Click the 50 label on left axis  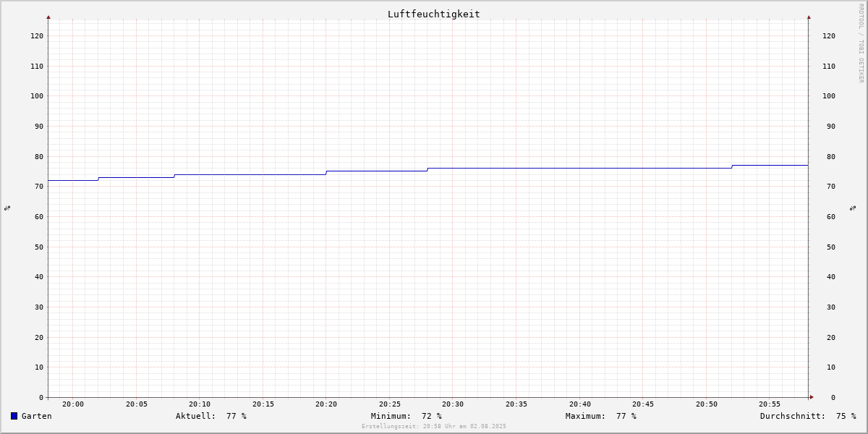39,247
